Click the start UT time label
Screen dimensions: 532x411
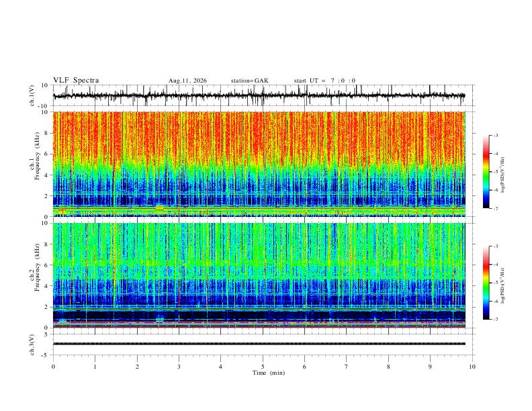pos(324,81)
